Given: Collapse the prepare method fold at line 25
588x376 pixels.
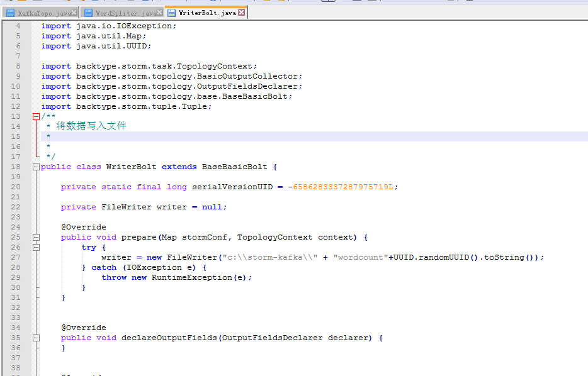Looking at the screenshot, I should coord(36,238).
